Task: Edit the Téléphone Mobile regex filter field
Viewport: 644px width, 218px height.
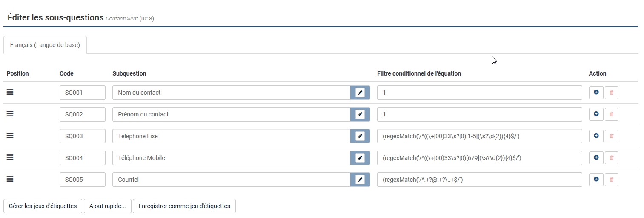Action: click(x=479, y=158)
